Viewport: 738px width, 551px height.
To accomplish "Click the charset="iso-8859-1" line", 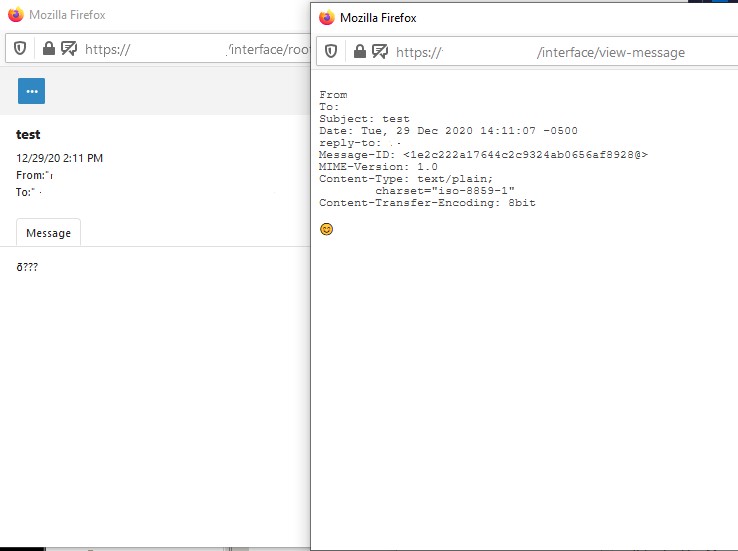I will click(x=445, y=190).
